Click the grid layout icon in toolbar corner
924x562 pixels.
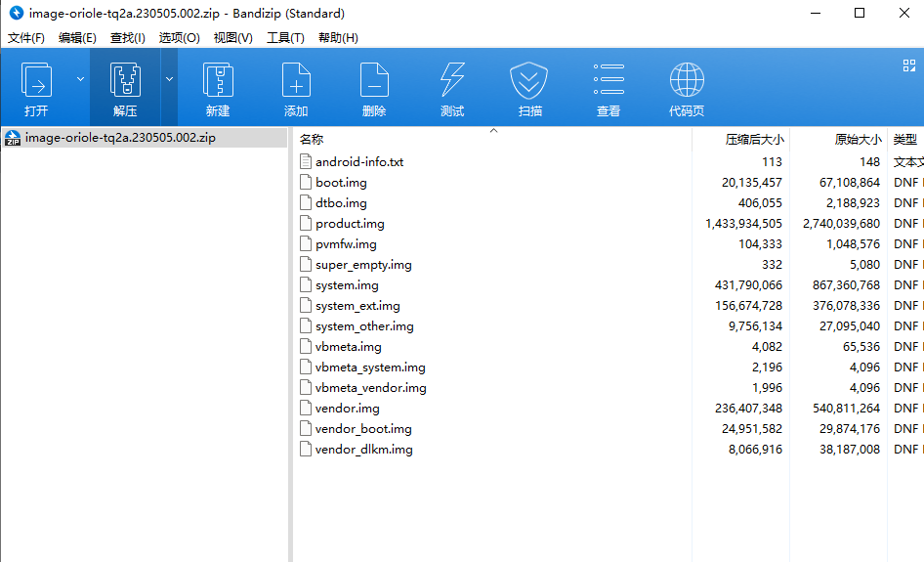[x=909, y=65]
